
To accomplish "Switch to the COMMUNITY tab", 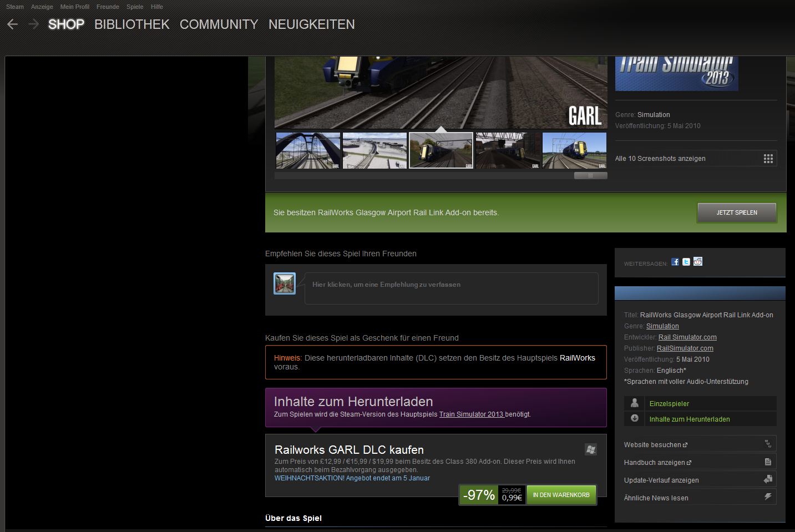I will (219, 24).
